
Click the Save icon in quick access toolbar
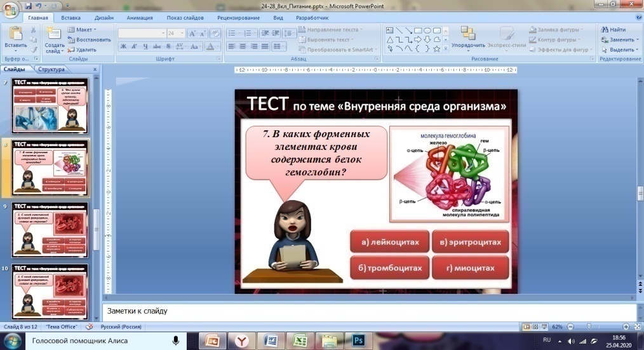pyautogui.click(x=29, y=7)
